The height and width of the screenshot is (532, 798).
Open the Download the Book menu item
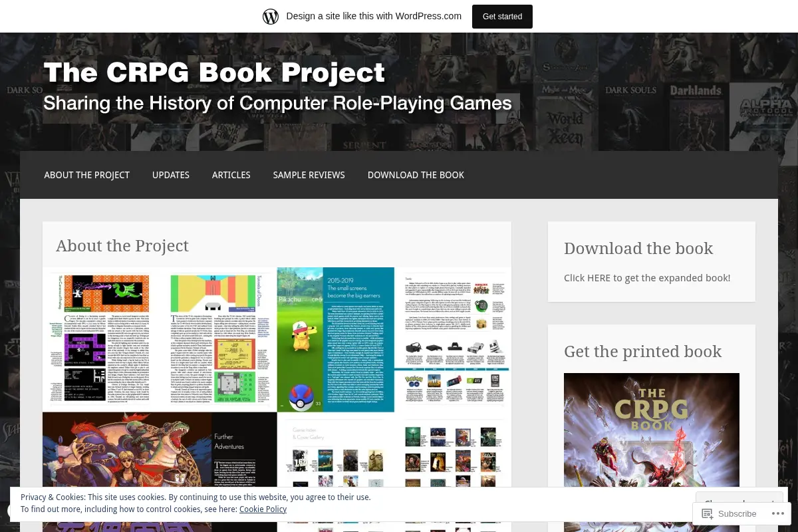[x=416, y=175]
